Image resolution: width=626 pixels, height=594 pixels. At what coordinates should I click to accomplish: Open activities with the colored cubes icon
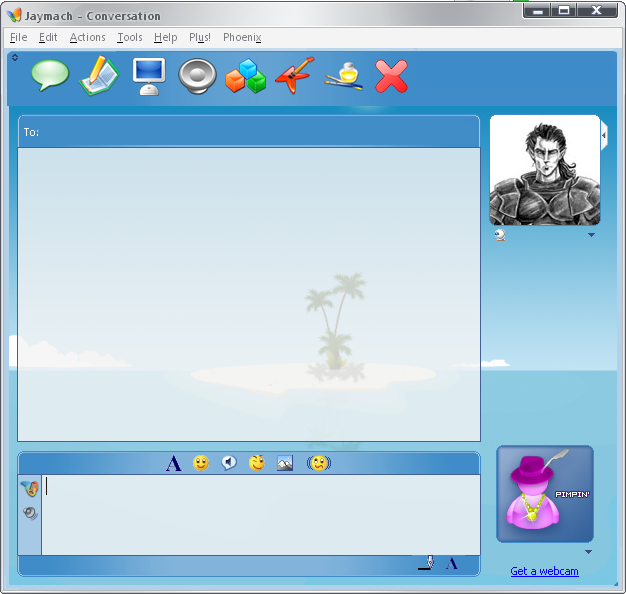click(245, 76)
